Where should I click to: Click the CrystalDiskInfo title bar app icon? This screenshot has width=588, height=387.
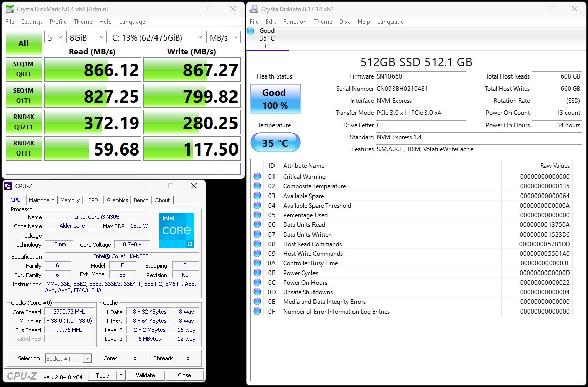point(254,9)
